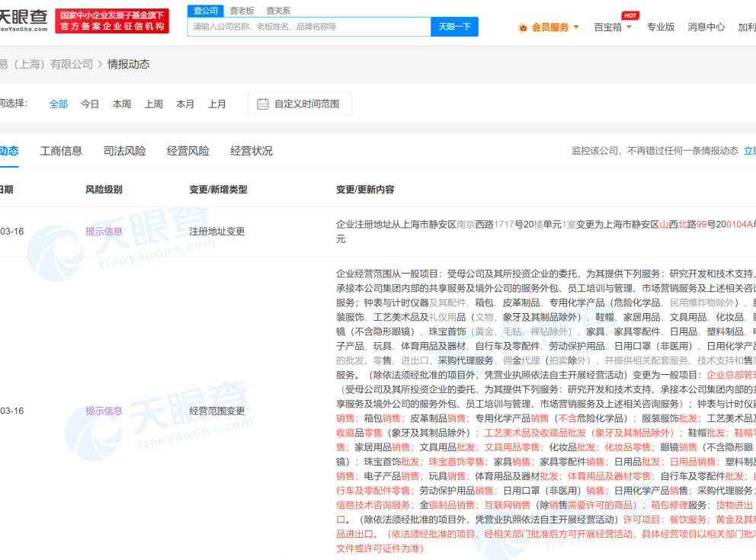The image size is (756, 560).
Task: Click 提示信息 for 注册地址变更 row
Action: [x=104, y=232]
